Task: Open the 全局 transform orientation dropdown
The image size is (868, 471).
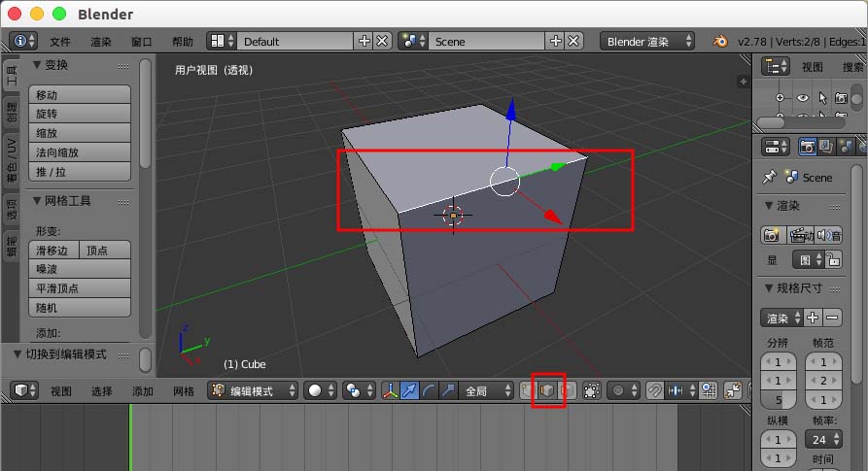Action: (x=487, y=390)
